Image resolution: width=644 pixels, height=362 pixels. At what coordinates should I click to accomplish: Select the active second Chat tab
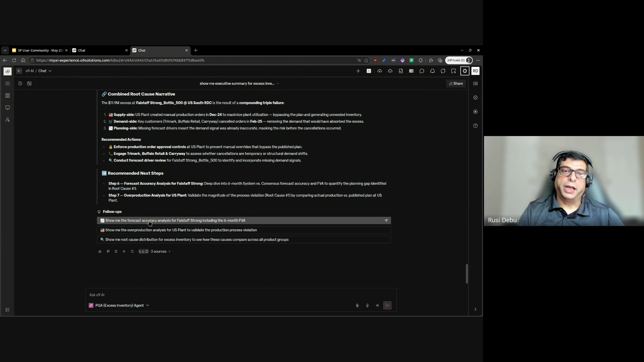(160, 50)
